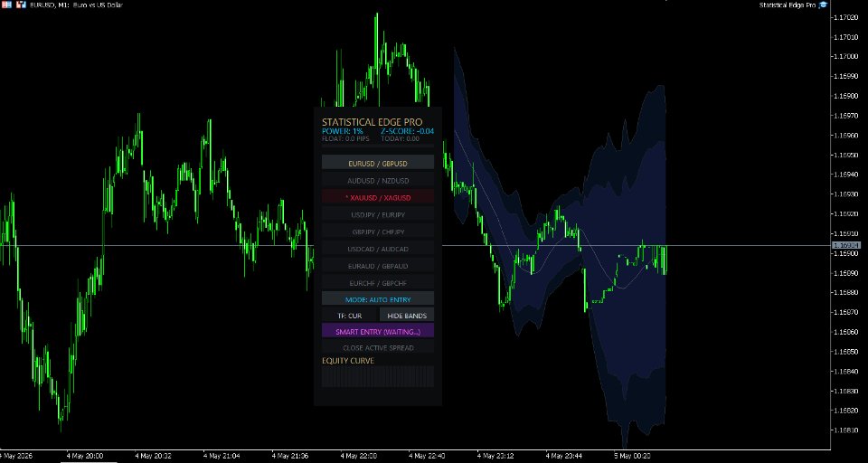868x463 pixels.
Task: Toggle the HIDE BANDS button
Action: click(x=407, y=315)
